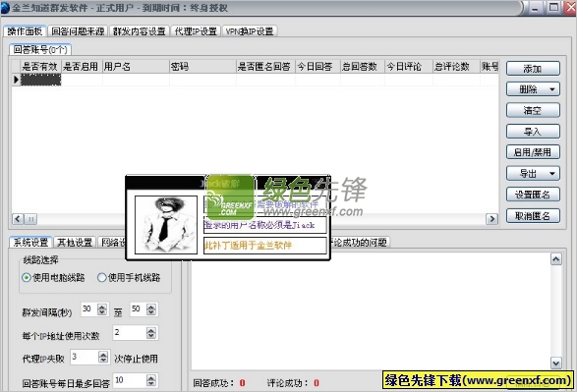Switch to the 其他设置 tab
This screenshot has width=577, height=392.
tap(75, 243)
